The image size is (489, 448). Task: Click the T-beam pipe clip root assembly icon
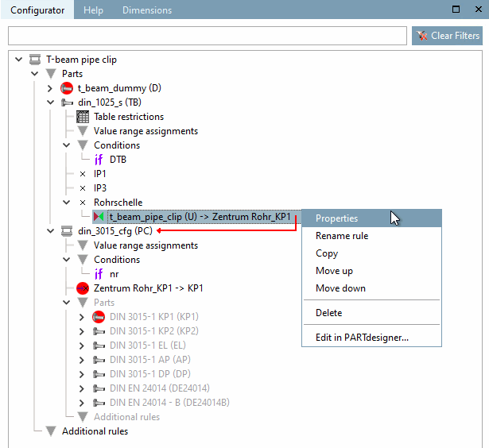(x=35, y=60)
